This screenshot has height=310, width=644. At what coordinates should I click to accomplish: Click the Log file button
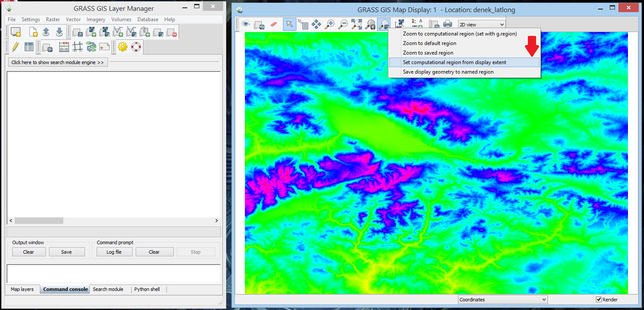pos(114,252)
